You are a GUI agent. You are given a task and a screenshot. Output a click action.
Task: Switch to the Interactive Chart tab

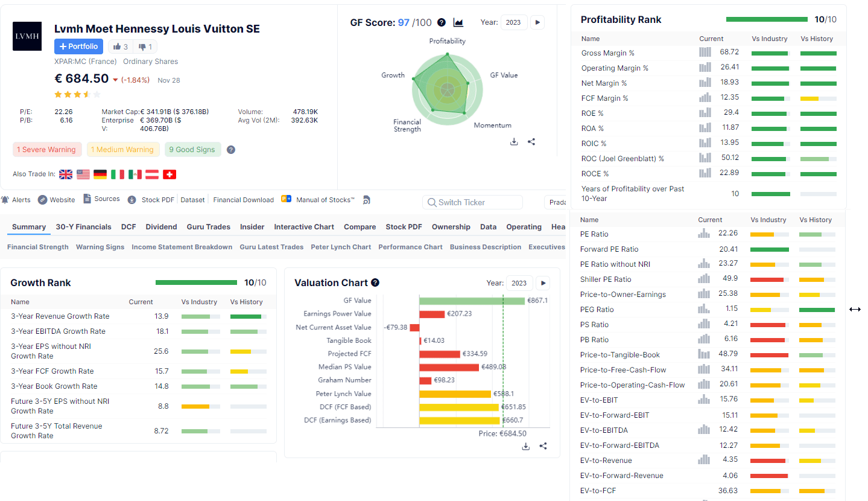(x=304, y=227)
